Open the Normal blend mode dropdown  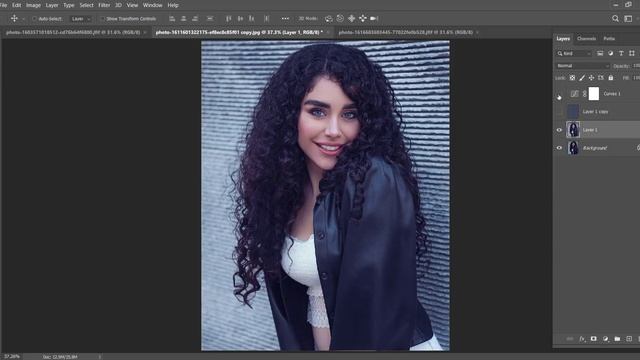pos(582,66)
